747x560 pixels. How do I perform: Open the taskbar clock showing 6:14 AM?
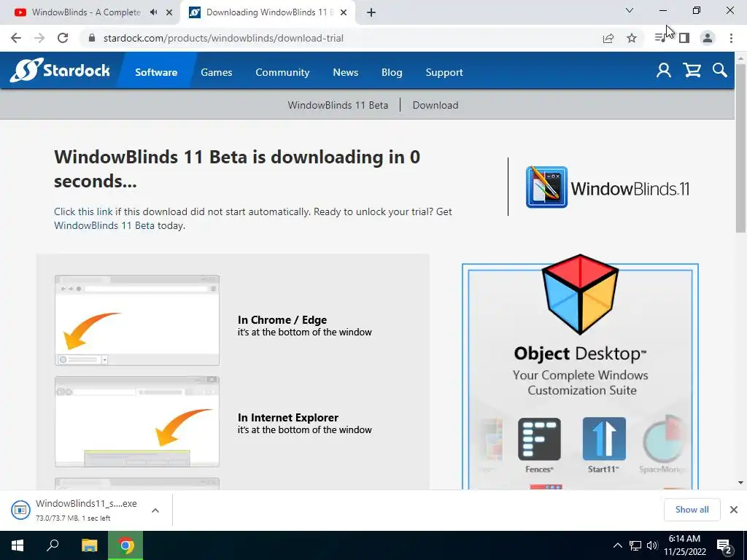point(684,545)
